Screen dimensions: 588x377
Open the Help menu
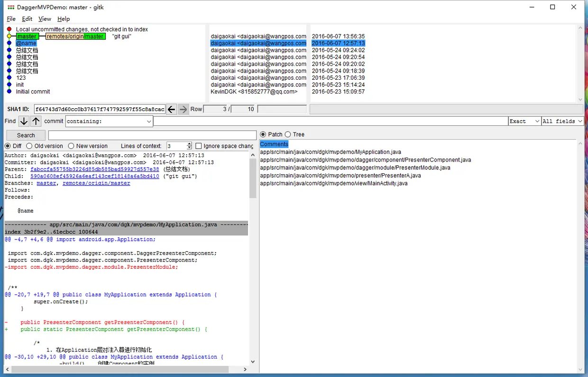point(64,19)
